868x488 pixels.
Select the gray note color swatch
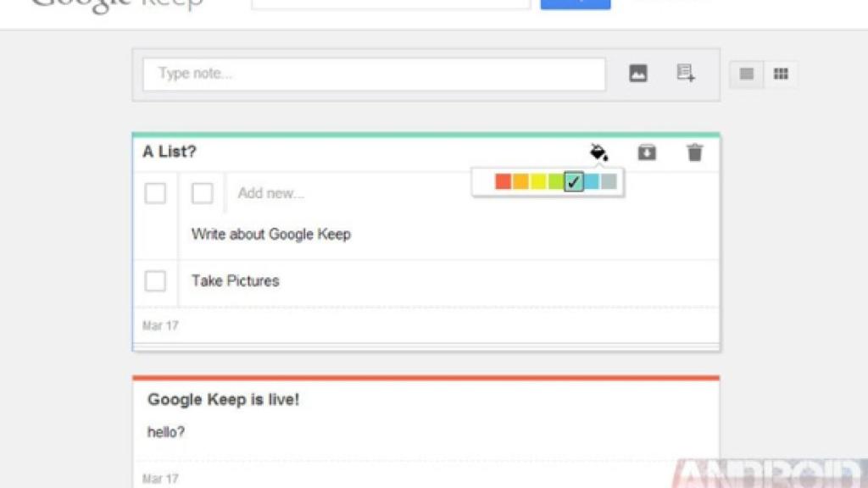click(609, 180)
